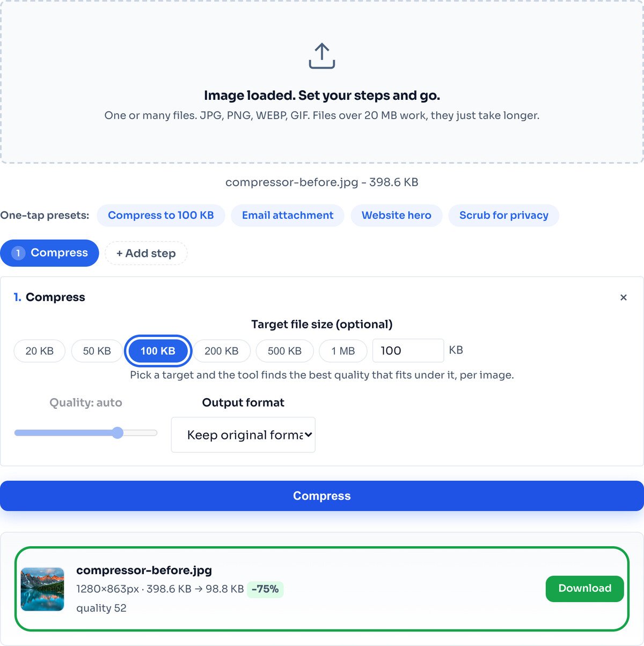
Task: Pick the 500 KB target size
Action: point(285,351)
